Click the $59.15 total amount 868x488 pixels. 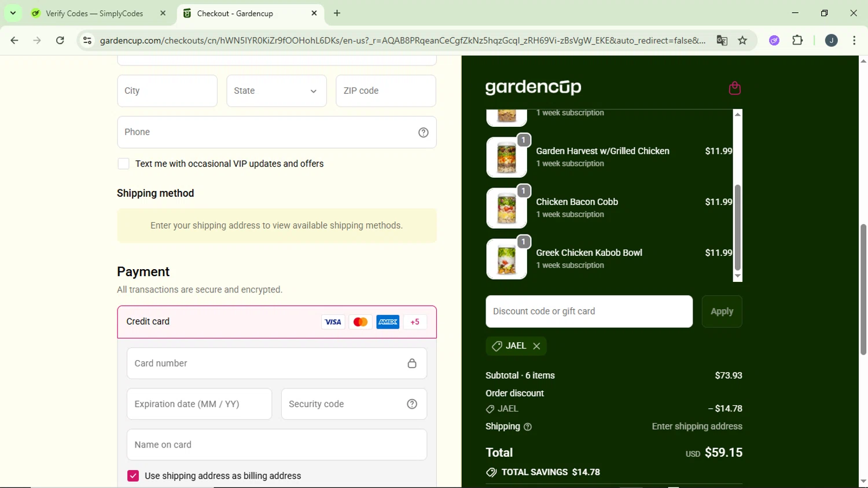(723, 453)
